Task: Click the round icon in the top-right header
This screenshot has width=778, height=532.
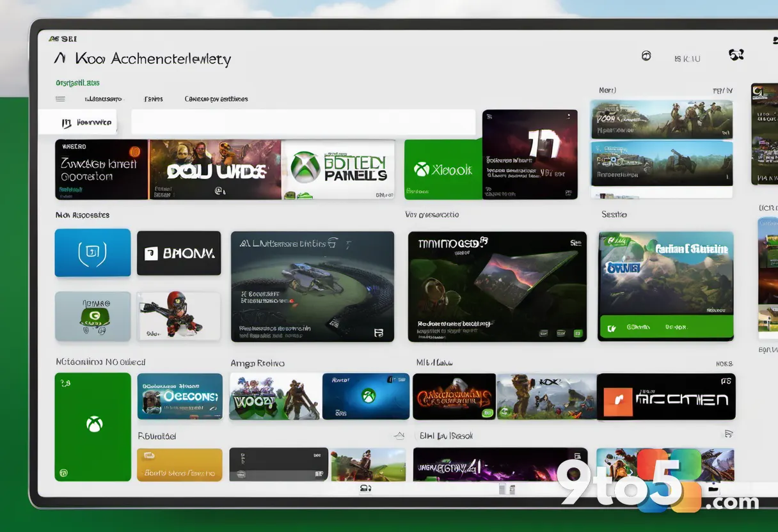Action: (646, 56)
